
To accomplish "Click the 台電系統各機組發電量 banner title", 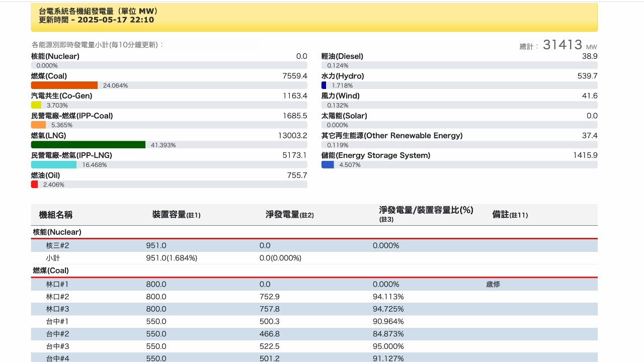I will click(x=98, y=11).
